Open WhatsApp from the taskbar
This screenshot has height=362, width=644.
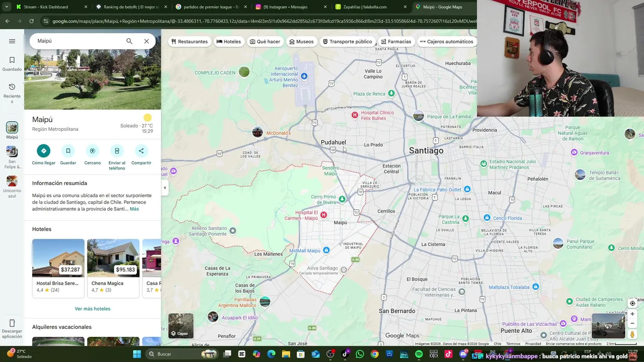click(x=360, y=354)
